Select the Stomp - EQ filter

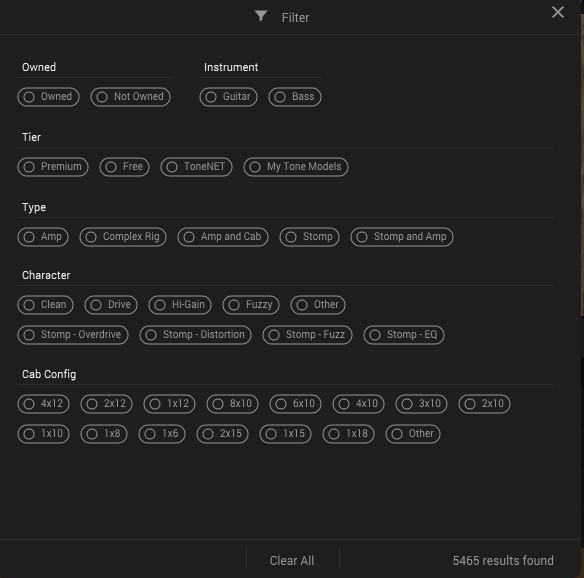click(404, 335)
